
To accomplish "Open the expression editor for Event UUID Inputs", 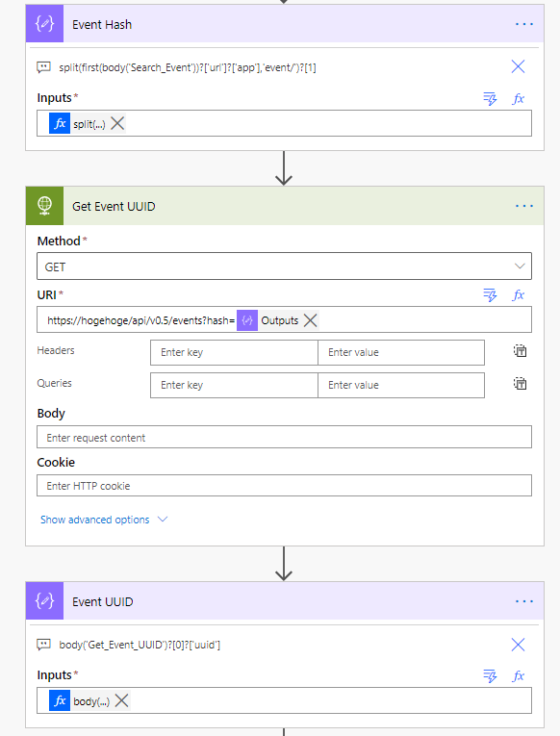I will (x=519, y=676).
